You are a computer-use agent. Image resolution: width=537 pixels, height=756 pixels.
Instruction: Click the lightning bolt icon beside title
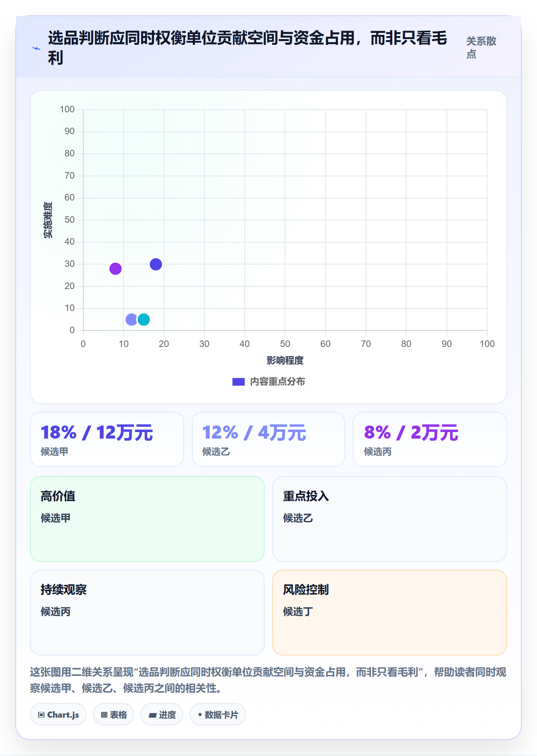pos(36,48)
